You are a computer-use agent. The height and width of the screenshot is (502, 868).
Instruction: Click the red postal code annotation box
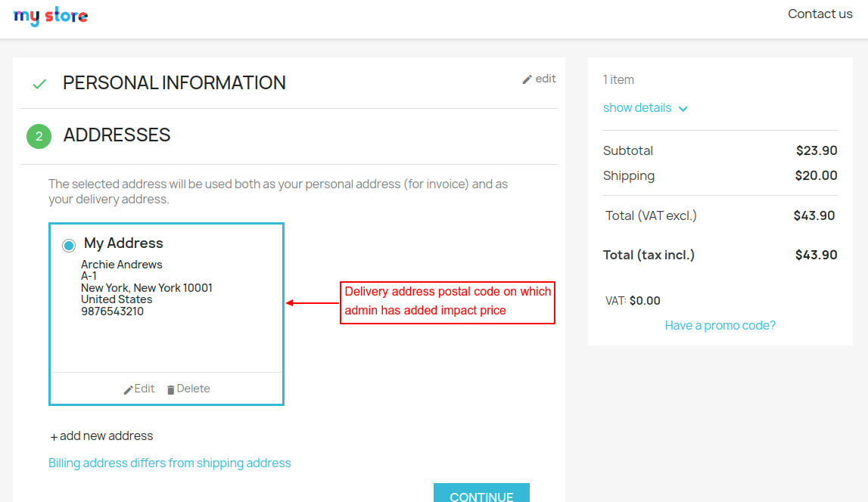[447, 302]
